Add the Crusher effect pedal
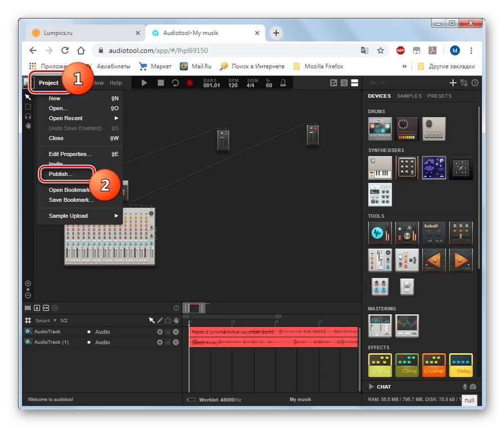This screenshot has width=504, height=428. (434, 365)
